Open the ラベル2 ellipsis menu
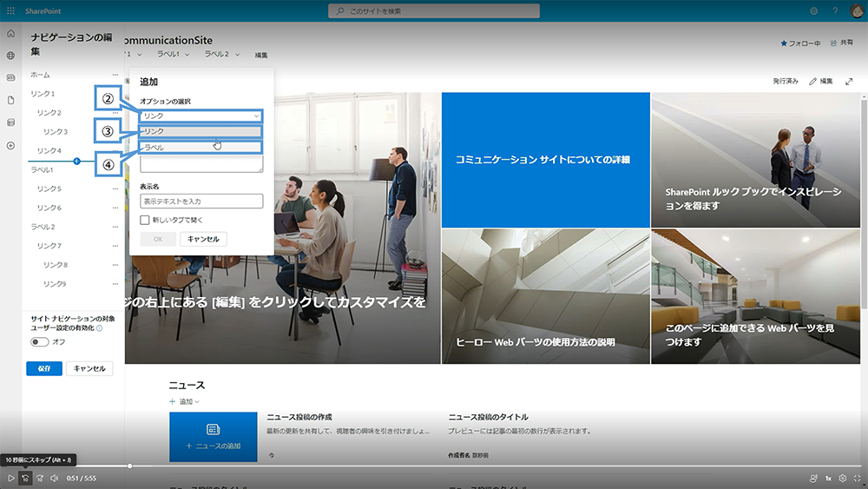Image resolution: width=868 pixels, height=489 pixels. point(115,227)
